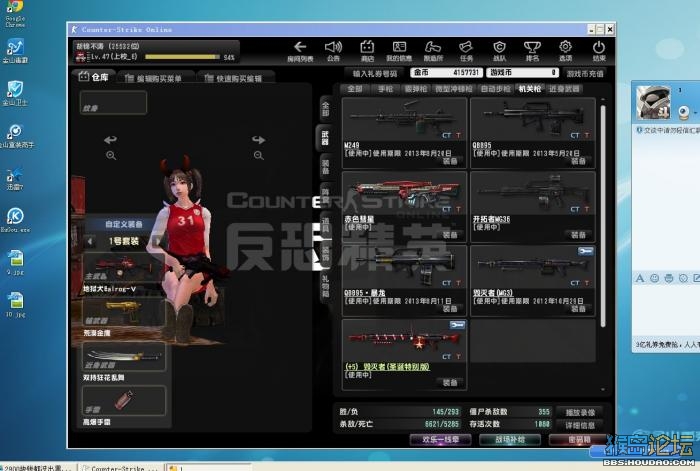The width and height of the screenshot is (700, 471).
Task: Click the 详细信息 (details) button
Action: (580, 425)
